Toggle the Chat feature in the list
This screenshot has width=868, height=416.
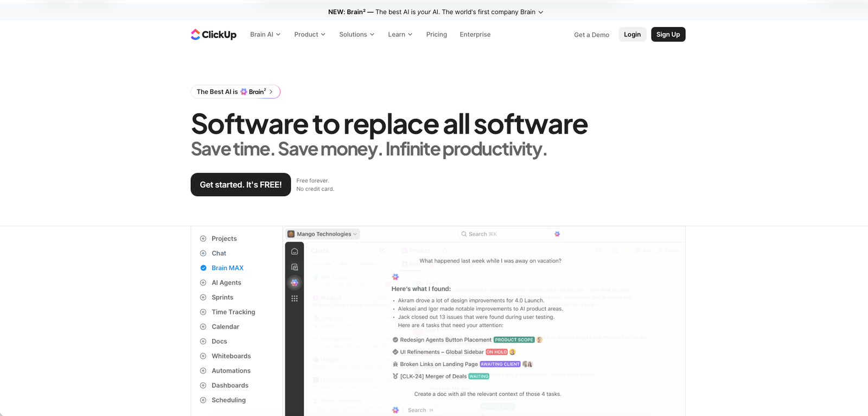pos(203,253)
